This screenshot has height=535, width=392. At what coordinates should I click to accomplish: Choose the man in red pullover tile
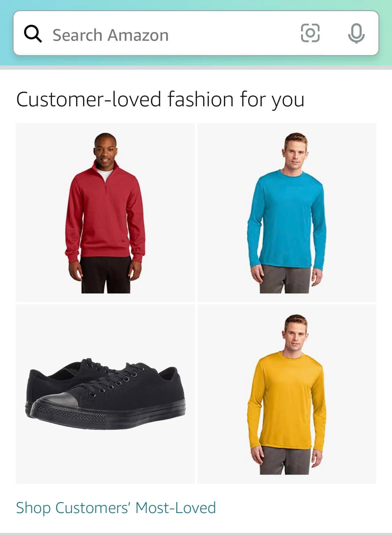(x=105, y=213)
